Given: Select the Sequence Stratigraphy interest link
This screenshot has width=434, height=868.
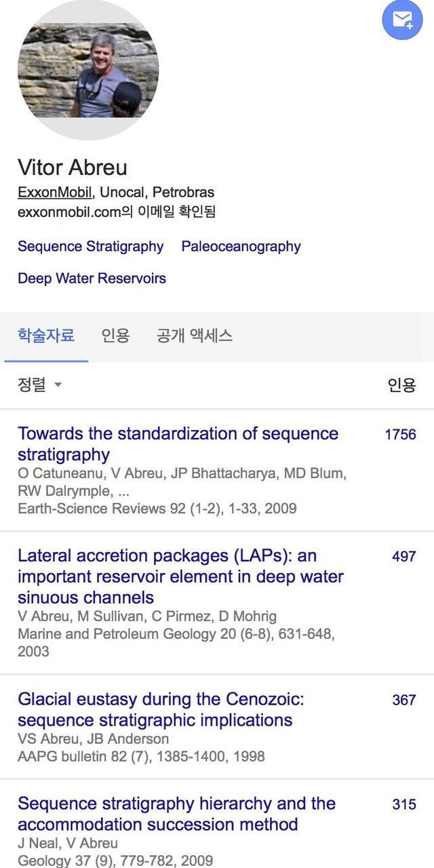Looking at the screenshot, I should pyautogui.click(x=90, y=246).
